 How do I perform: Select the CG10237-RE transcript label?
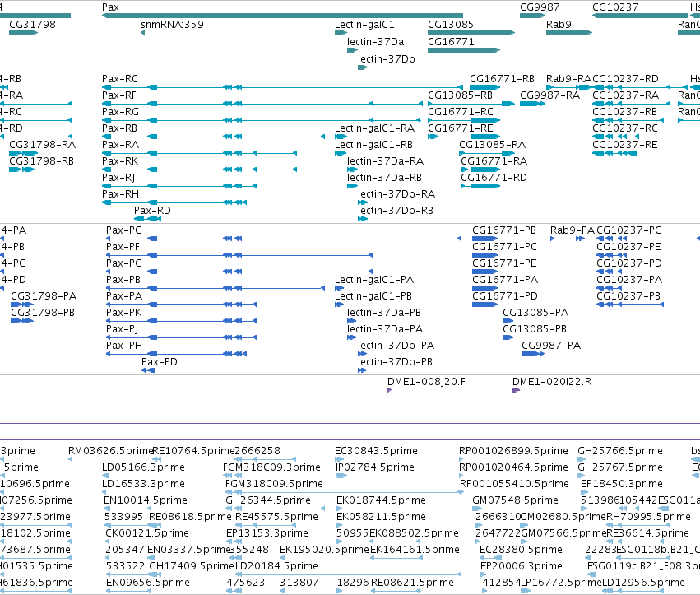point(624,145)
